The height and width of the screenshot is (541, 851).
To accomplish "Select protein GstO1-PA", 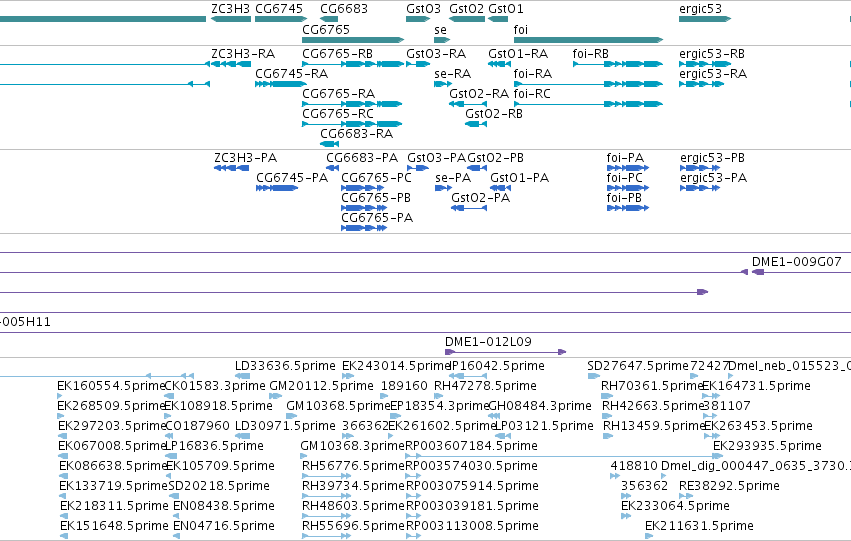I will pyautogui.click(x=519, y=178).
